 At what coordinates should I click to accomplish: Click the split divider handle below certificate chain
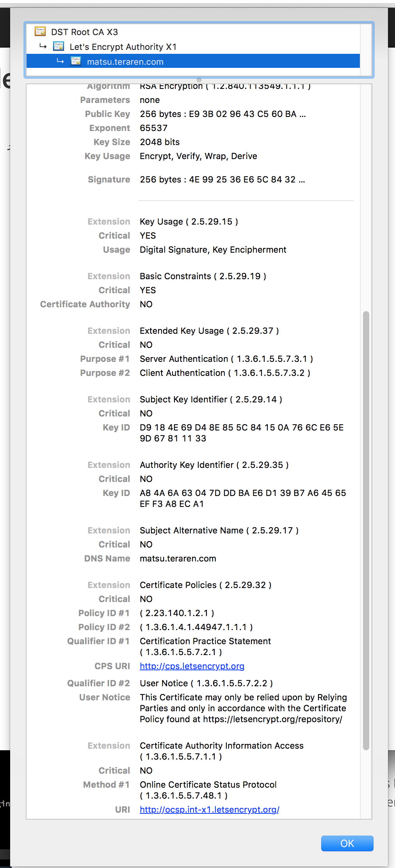[199, 80]
